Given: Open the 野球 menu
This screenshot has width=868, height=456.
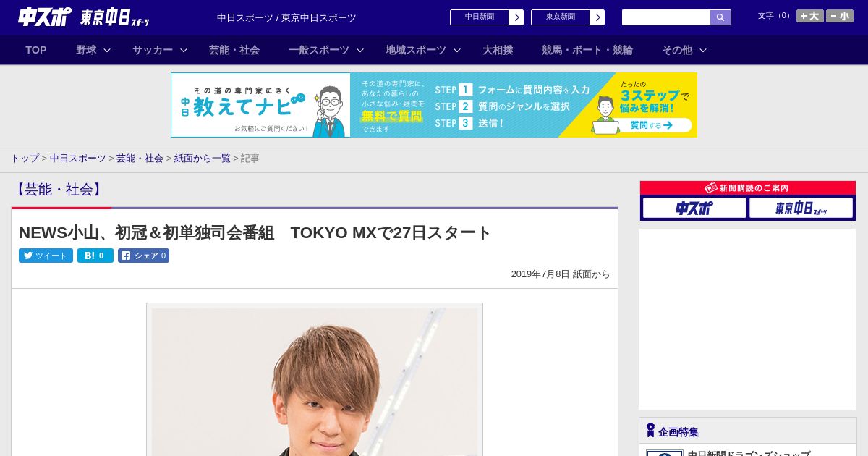Looking at the screenshot, I should click(x=86, y=50).
